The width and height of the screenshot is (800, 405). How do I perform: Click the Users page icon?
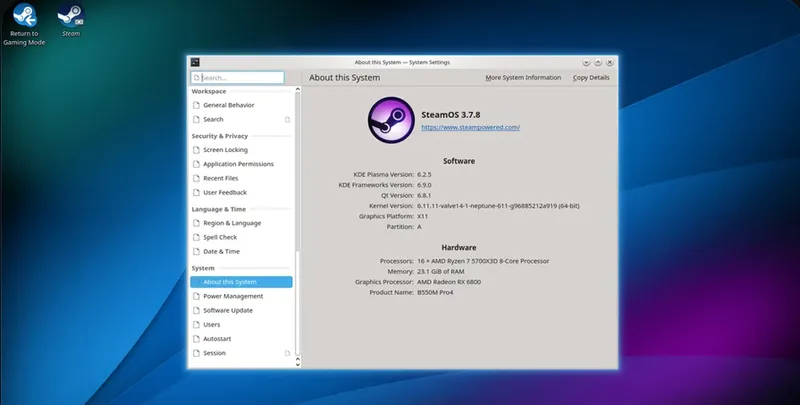point(196,325)
